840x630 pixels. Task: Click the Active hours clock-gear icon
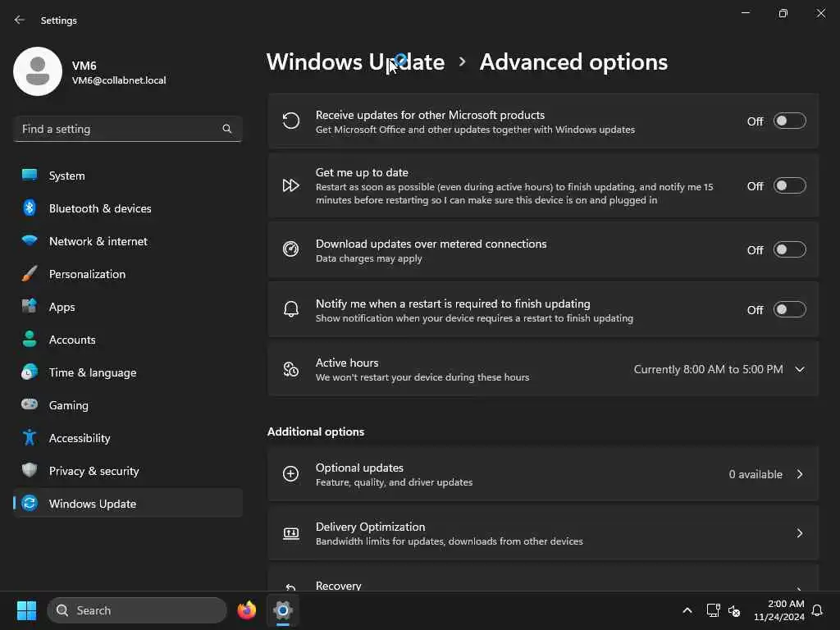pos(291,369)
